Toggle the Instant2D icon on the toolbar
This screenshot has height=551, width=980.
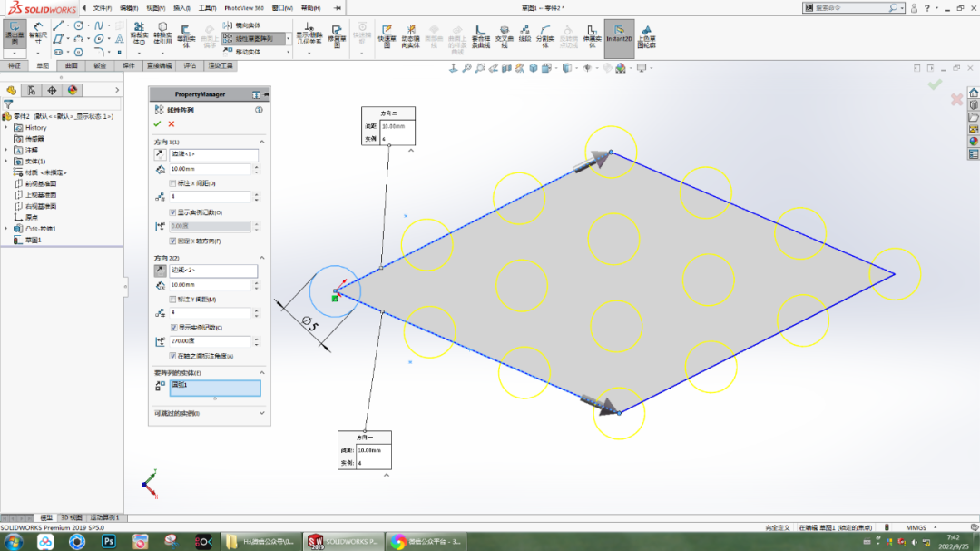tap(620, 37)
